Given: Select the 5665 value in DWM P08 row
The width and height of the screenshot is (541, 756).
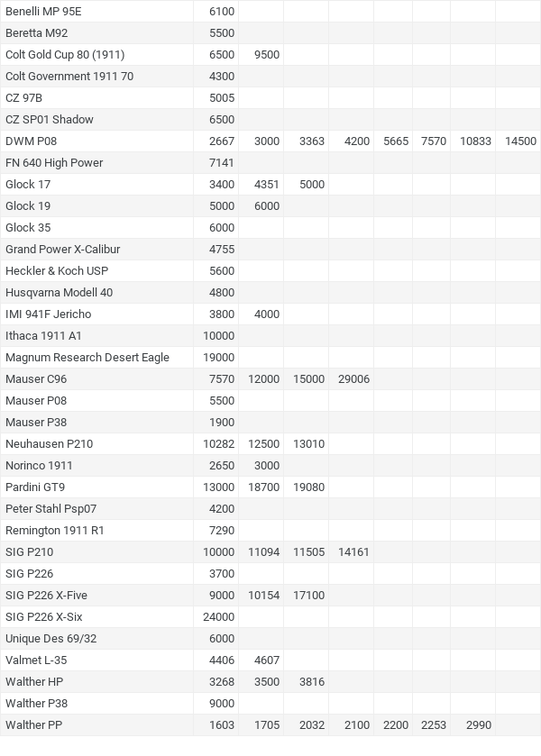Looking at the screenshot, I should (396, 141).
